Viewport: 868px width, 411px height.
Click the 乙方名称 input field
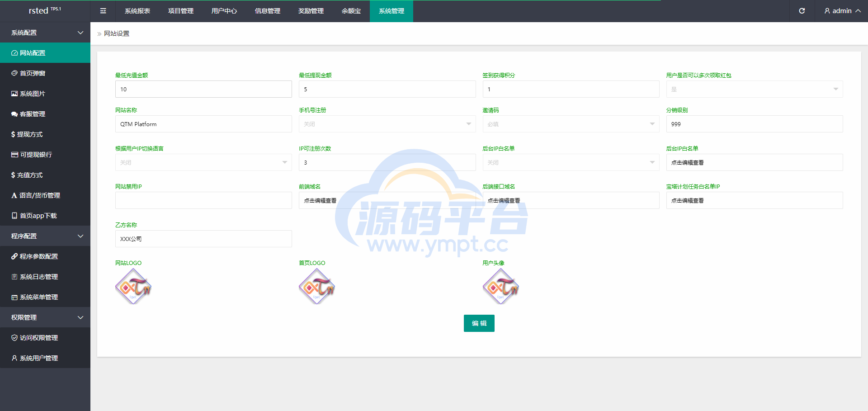[203, 239]
